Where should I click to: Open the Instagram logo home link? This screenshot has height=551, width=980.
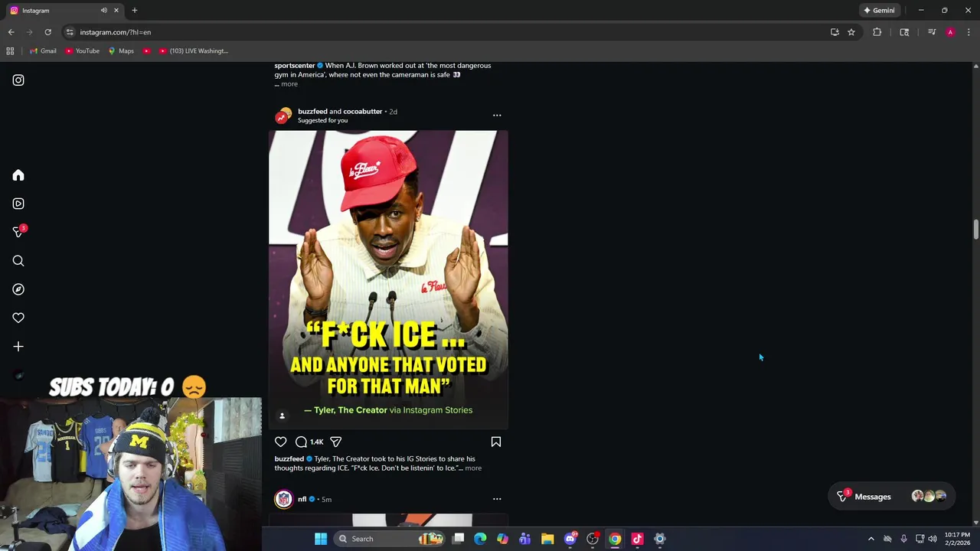[x=18, y=80]
